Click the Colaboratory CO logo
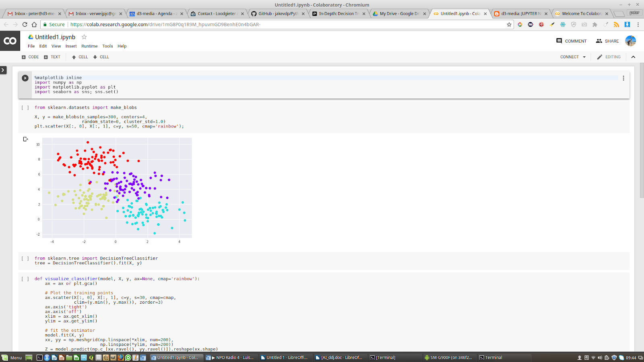Viewport: 644px width, 362px height. pos(10,41)
